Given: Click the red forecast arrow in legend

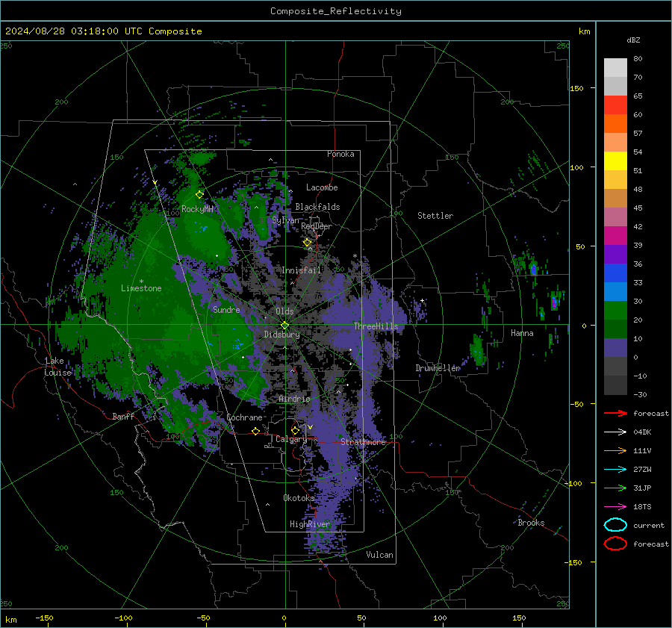Looking at the screenshot, I should pyautogui.click(x=615, y=413).
